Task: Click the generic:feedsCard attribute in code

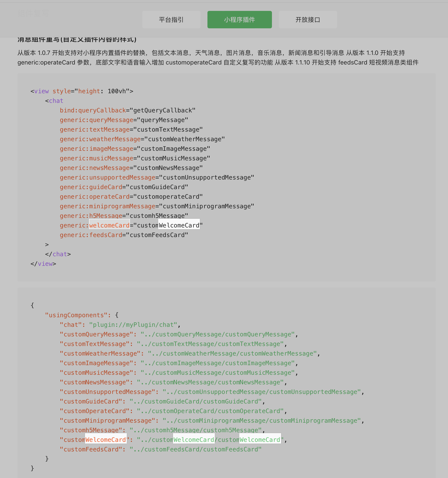Action: coord(91,235)
